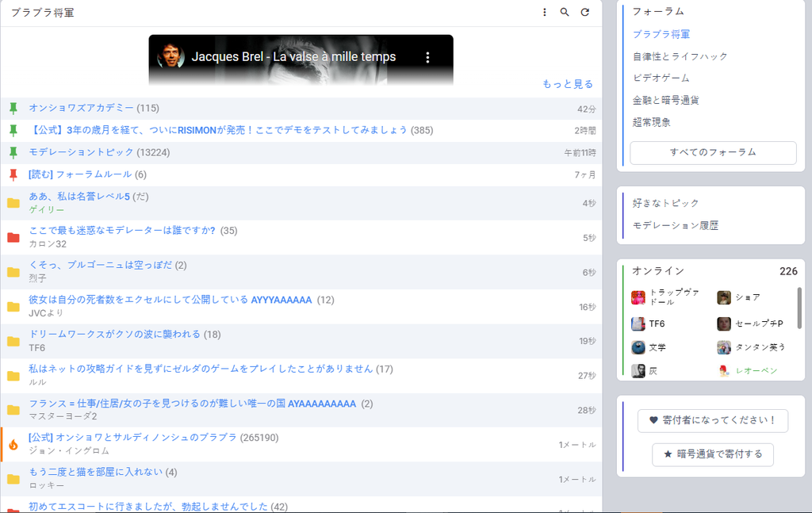Open 好きなトピック
The image size is (812, 513).
point(665,203)
